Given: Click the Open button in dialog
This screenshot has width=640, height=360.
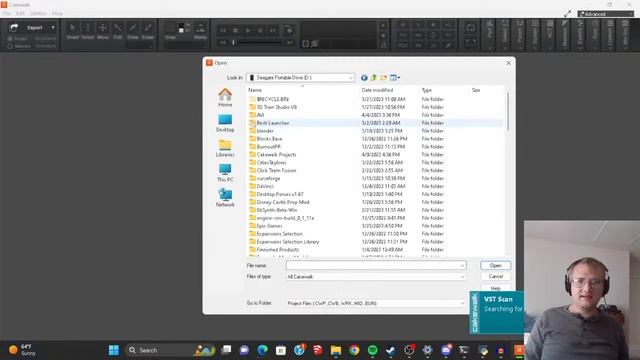Looking at the screenshot, I should tap(496, 265).
